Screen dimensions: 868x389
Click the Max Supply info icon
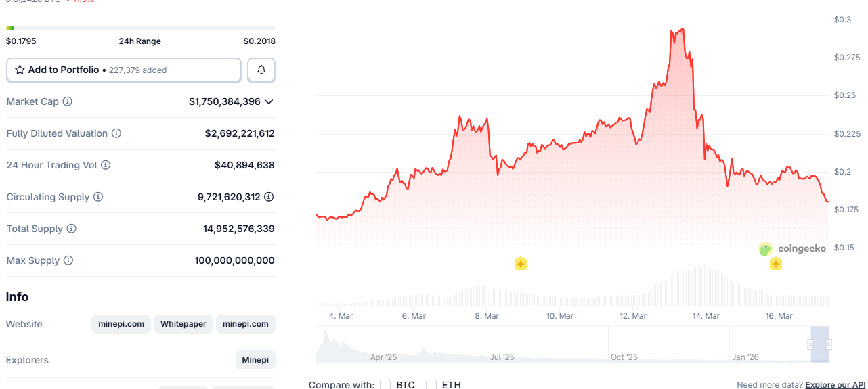coord(68,260)
